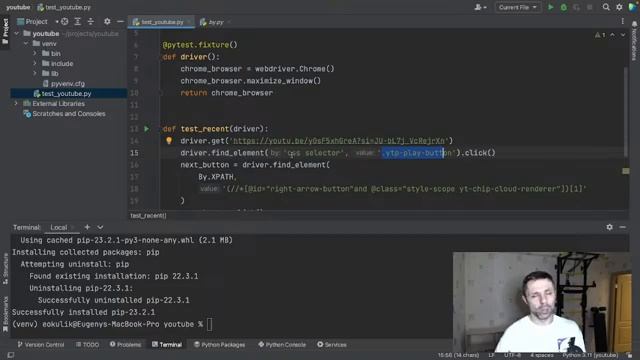Go to next highlighted error arrow
This screenshot has width=640, height=360.
click(623, 35)
